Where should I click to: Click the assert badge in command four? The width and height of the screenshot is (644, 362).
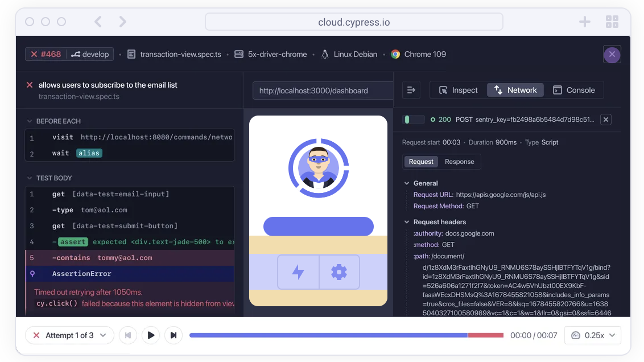click(73, 242)
